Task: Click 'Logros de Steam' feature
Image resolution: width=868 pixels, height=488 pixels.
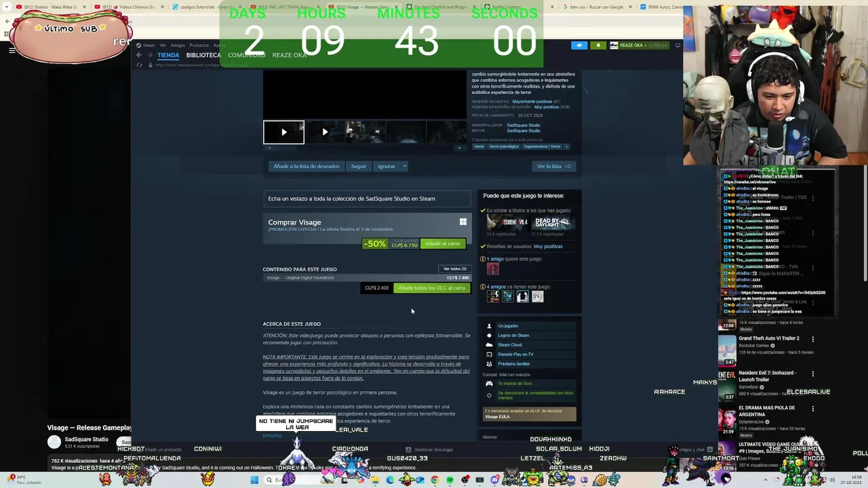Action: 529,335
